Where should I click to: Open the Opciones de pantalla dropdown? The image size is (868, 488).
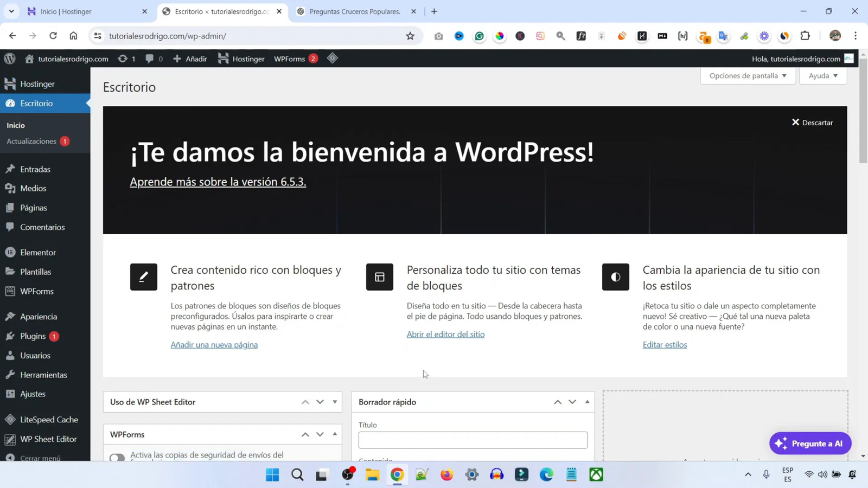click(748, 76)
